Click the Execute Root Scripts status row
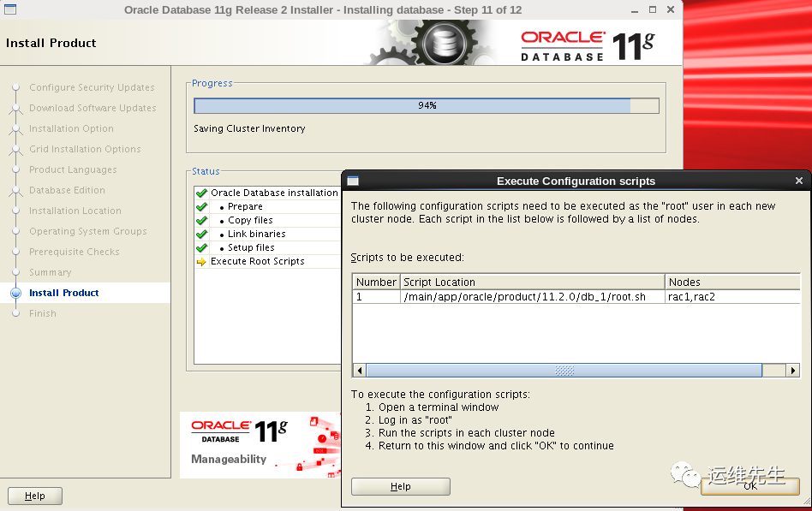 click(268, 261)
